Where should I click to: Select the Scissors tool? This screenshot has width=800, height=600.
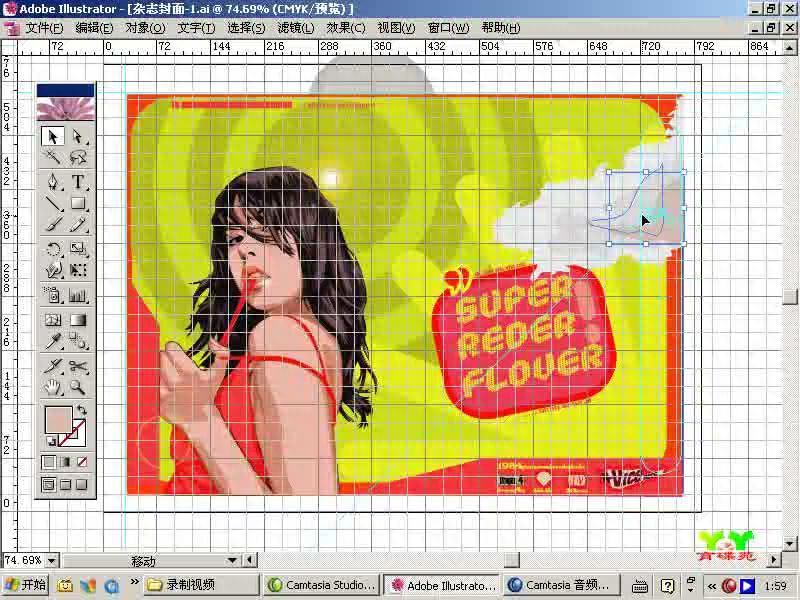tap(78, 366)
